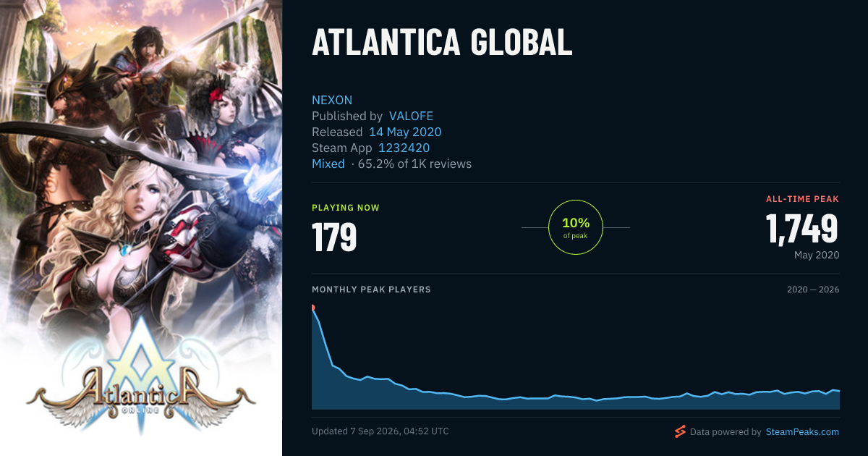
Task: Click the monthly peak chart area
Action: tap(576, 357)
